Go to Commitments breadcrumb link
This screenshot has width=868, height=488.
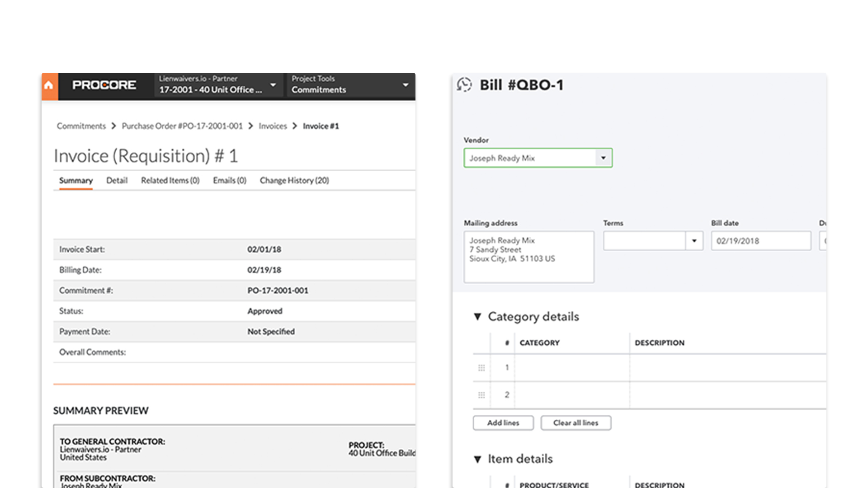[81, 126]
